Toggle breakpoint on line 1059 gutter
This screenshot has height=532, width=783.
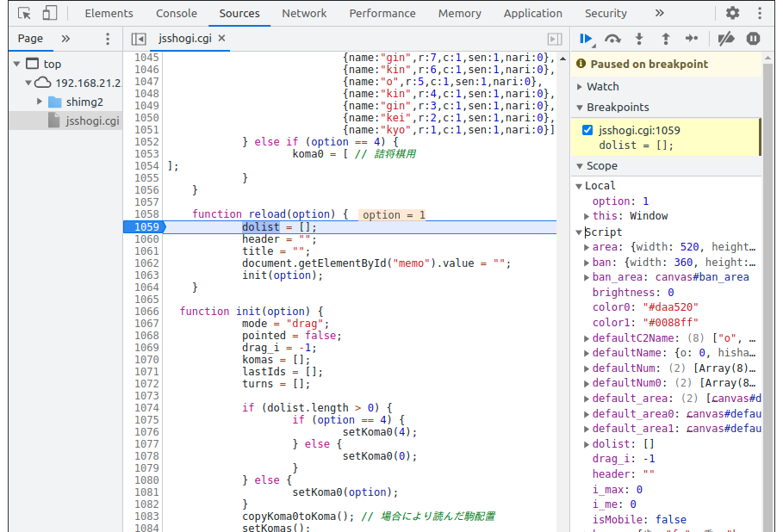click(146, 227)
